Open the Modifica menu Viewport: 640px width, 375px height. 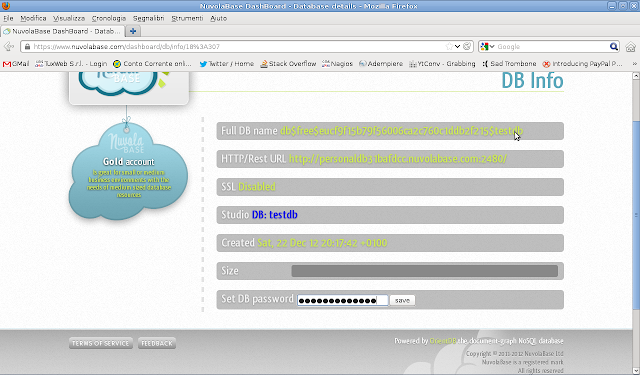[x=33, y=18]
